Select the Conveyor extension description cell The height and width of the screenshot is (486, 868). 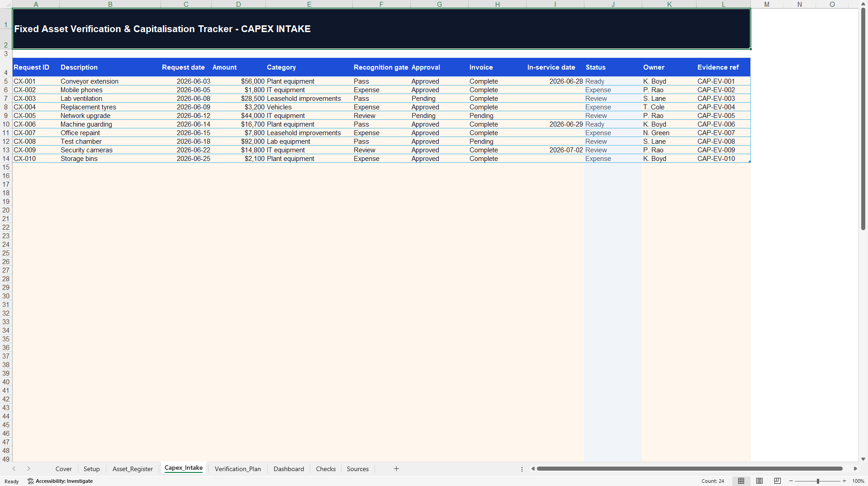110,81
